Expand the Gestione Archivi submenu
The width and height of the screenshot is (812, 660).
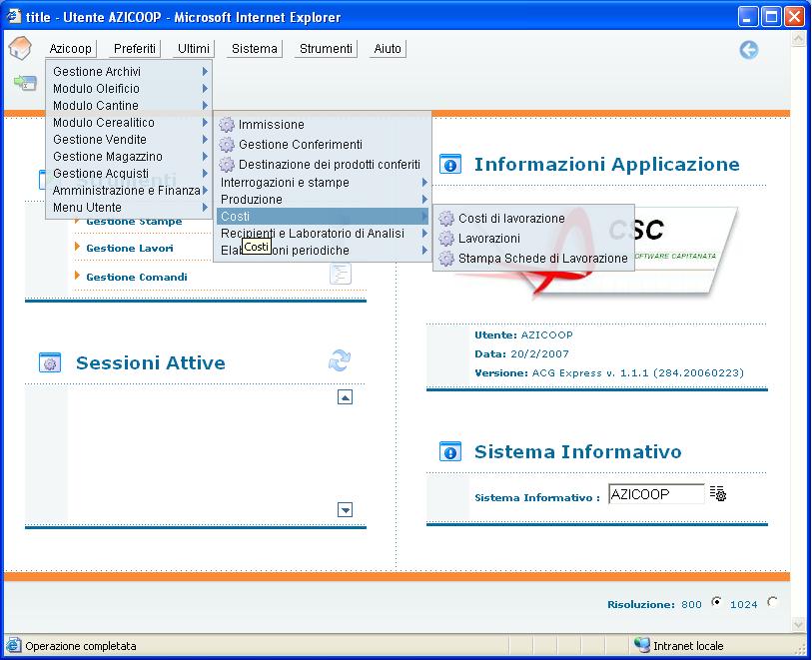[205, 72]
